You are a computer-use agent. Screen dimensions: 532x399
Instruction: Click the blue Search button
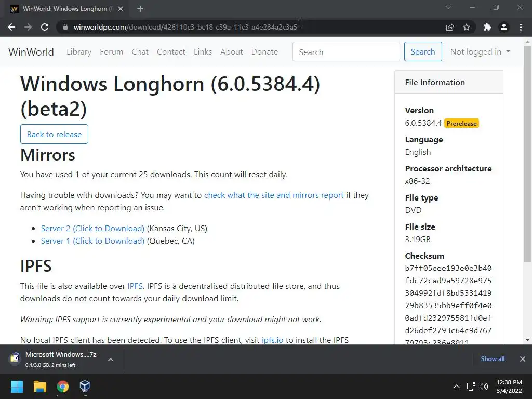pos(423,51)
